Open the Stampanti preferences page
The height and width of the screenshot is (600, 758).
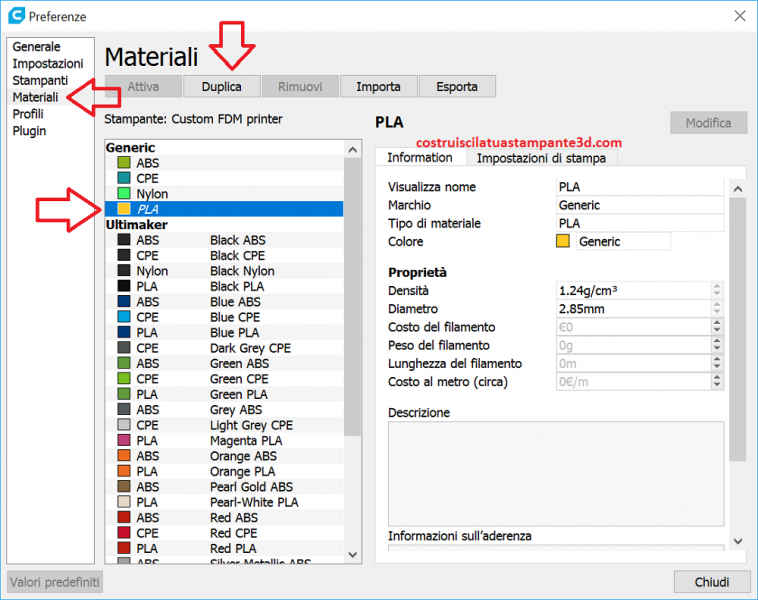click(40, 80)
